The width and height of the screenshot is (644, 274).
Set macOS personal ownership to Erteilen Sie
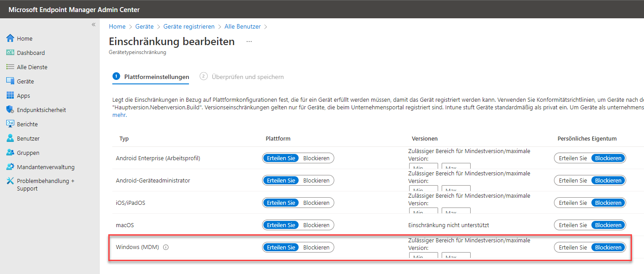point(573,225)
